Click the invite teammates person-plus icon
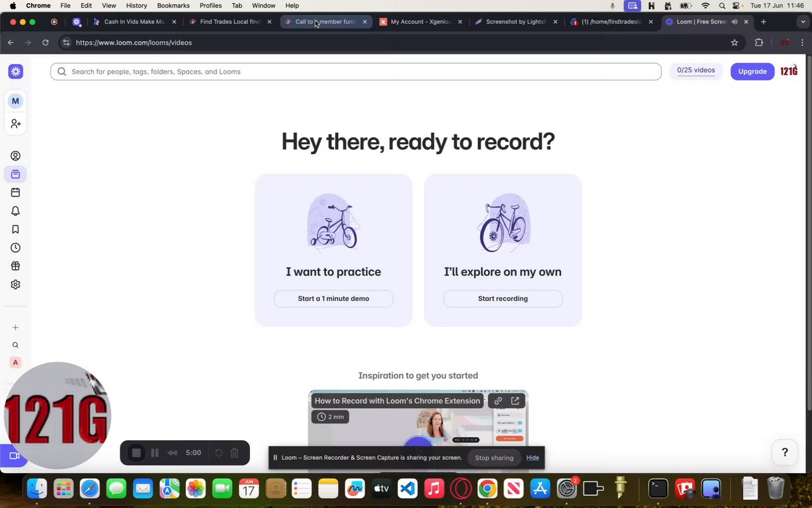This screenshot has height=508, width=812. coord(15,124)
